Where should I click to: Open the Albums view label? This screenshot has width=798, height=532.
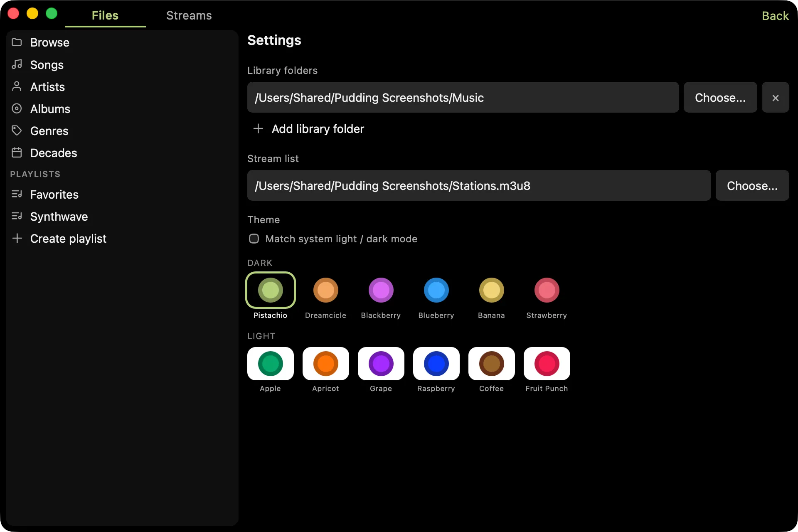click(x=50, y=109)
